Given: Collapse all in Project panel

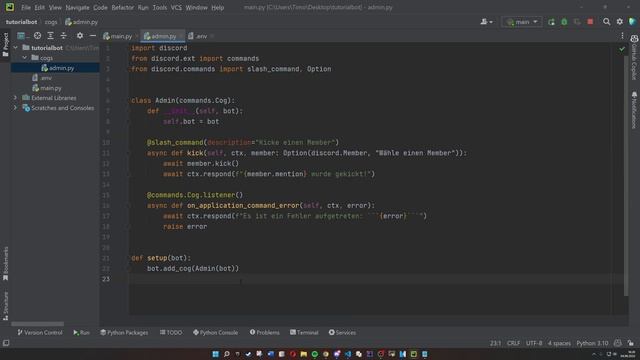Looking at the screenshot, I should [x=63, y=36].
